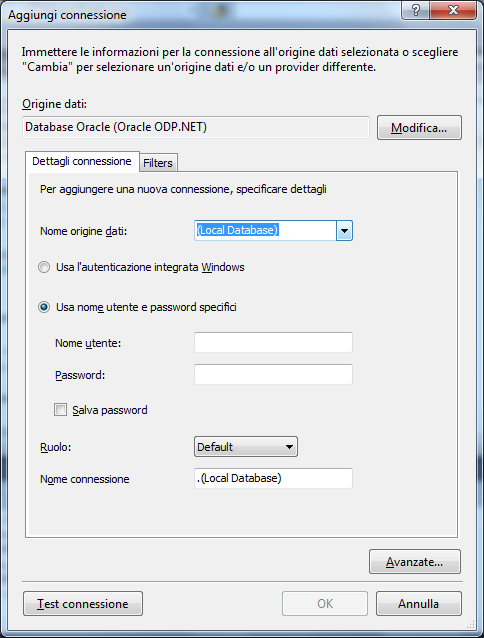Select Usa nome utente e password specifici
The height and width of the screenshot is (638, 484).
click(x=44, y=307)
